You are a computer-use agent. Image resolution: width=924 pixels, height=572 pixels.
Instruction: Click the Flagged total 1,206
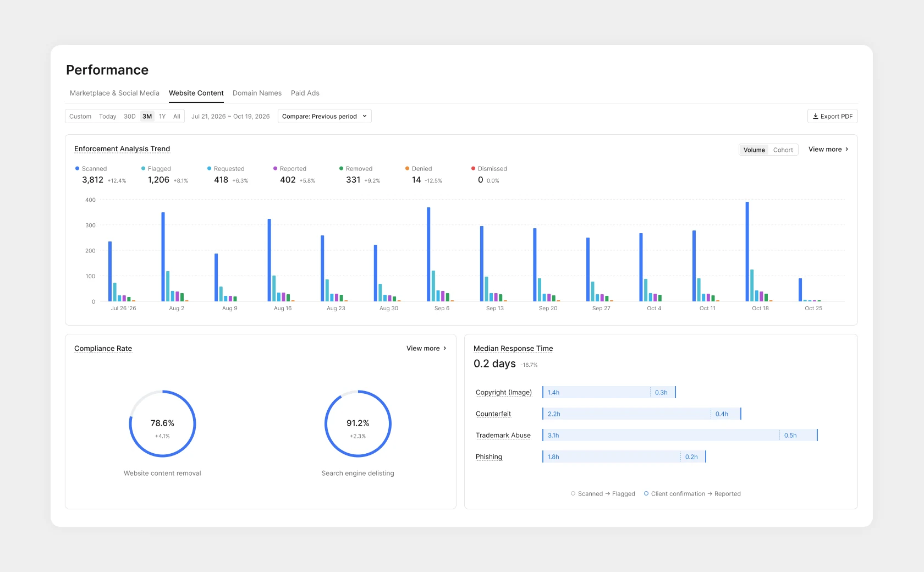pyautogui.click(x=158, y=180)
